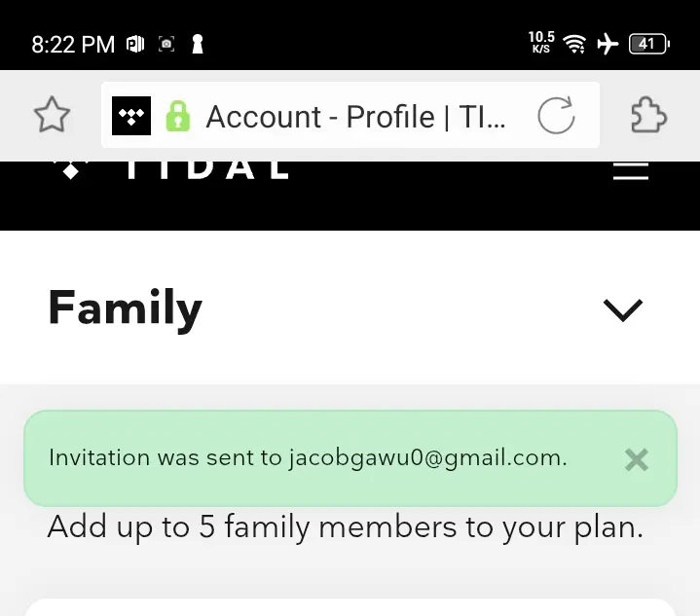Image resolution: width=700 pixels, height=616 pixels.
Task: Open the browser extensions puzzle icon
Action: pyautogui.click(x=648, y=115)
